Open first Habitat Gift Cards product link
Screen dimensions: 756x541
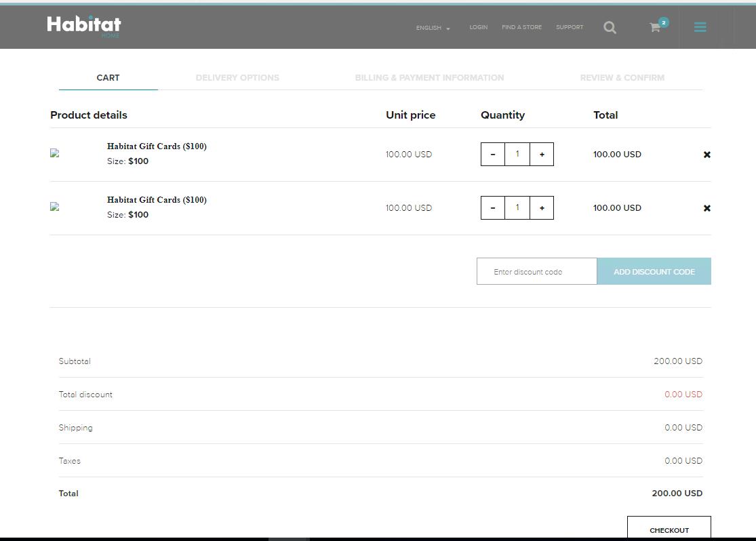pyautogui.click(x=157, y=146)
